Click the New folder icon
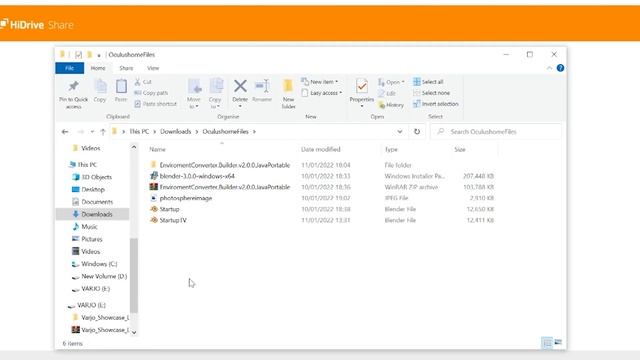640x360 pixels. 288,86
